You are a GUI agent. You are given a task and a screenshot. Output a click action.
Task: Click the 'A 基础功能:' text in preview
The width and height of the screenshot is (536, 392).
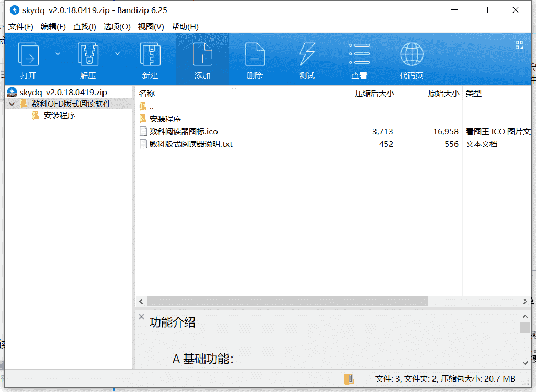[x=203, y=359]
